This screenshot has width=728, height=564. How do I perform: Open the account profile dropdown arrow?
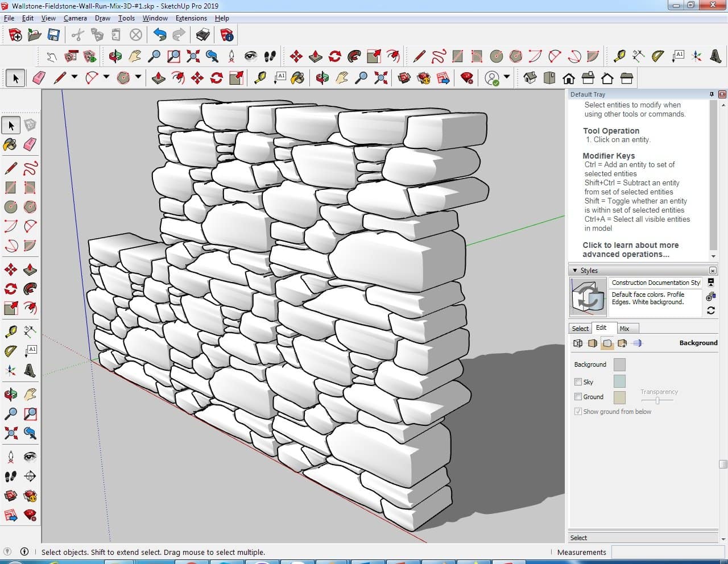pyautogui.click(x=507, y=77)
